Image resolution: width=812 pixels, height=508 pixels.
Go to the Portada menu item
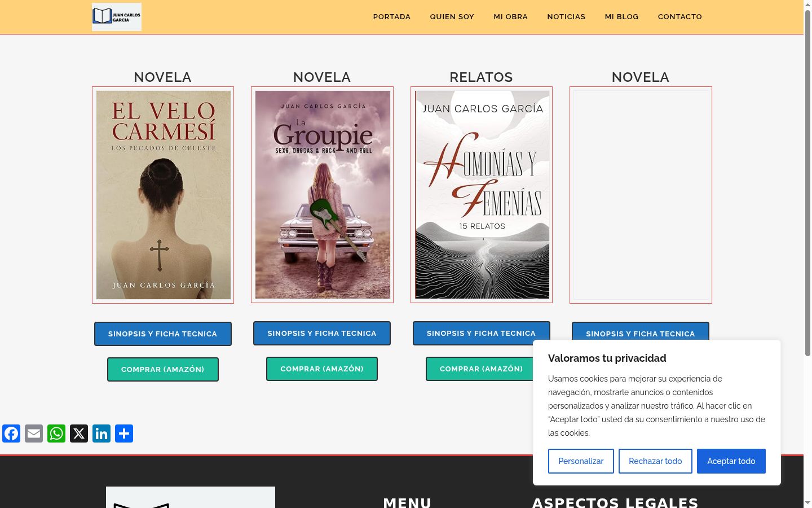[x=392, y=17]
